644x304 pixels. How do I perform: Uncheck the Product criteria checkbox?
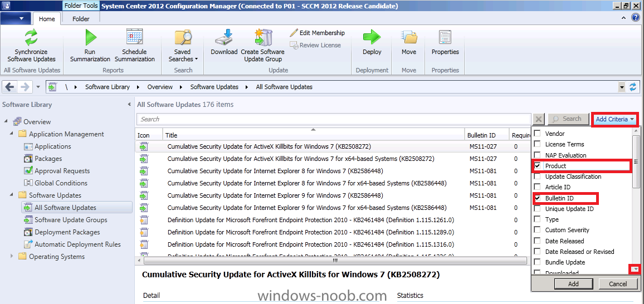[537, 166]
